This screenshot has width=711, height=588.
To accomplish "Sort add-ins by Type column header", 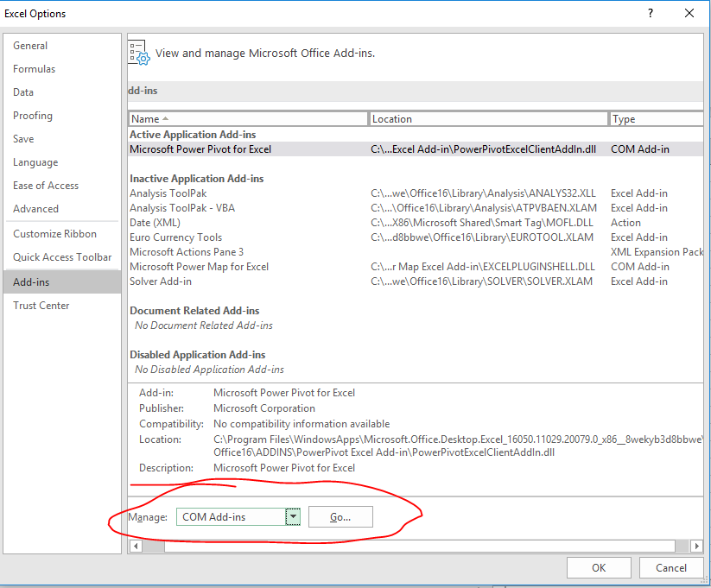I will (x=656, y=119).
